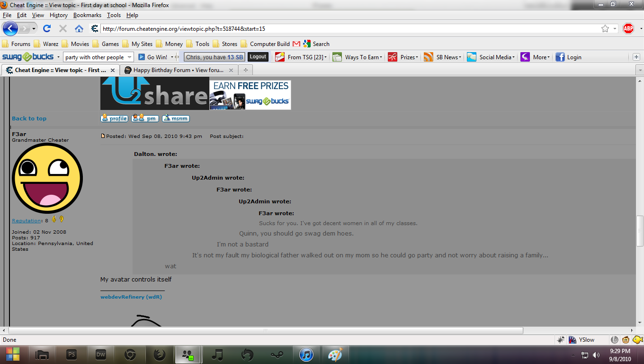
Task: Open the URL bar history dropdown arrow
Action: 615,28
